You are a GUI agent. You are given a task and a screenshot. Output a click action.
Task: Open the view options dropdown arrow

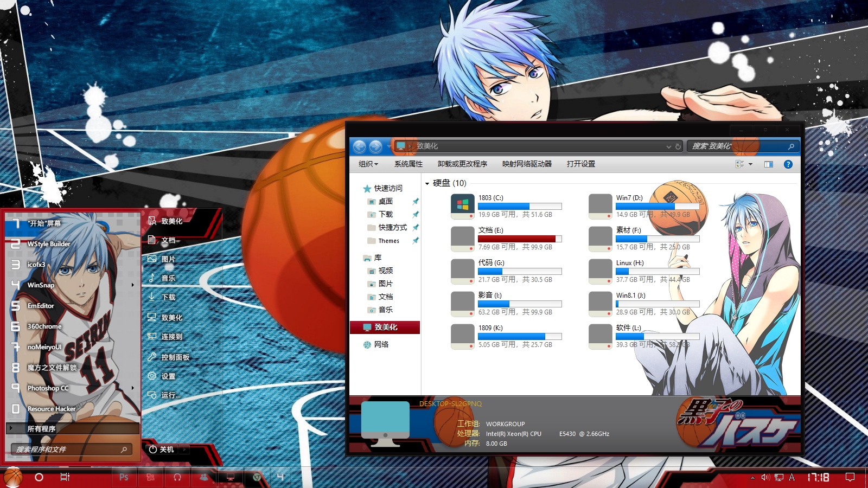[751, 164]
